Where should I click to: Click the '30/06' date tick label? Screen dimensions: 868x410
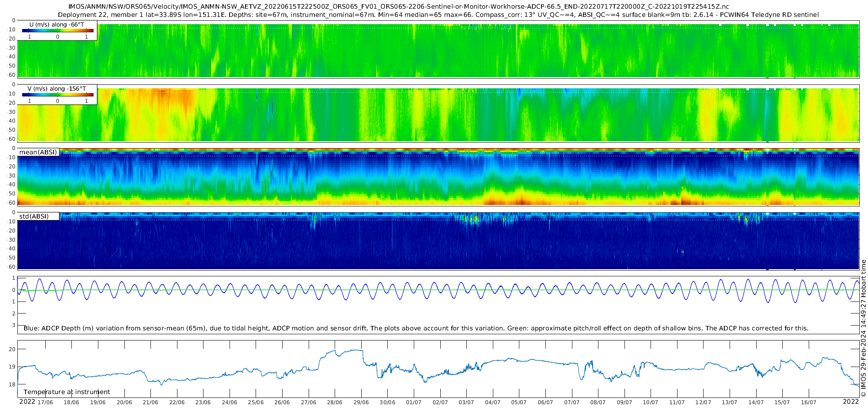[387, 402]
